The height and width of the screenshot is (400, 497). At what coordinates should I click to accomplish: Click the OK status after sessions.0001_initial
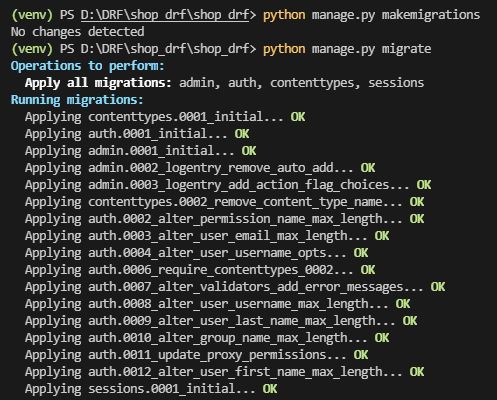(270, 389)
